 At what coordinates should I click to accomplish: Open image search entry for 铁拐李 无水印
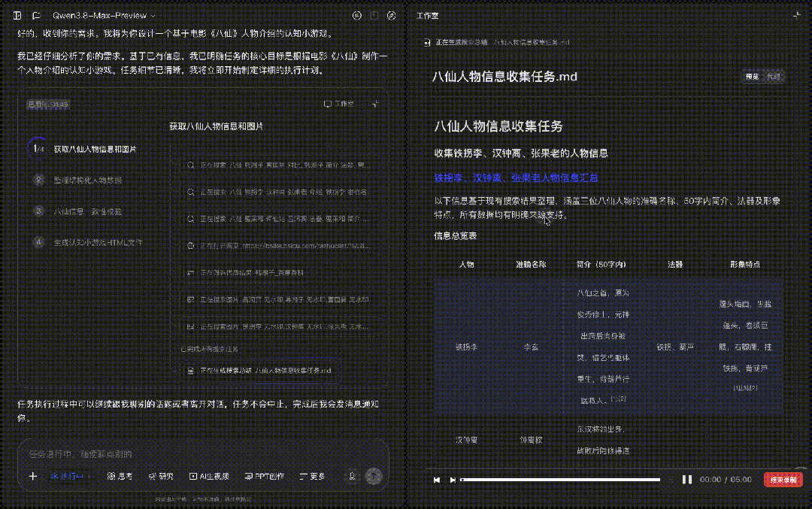point(278,326)
